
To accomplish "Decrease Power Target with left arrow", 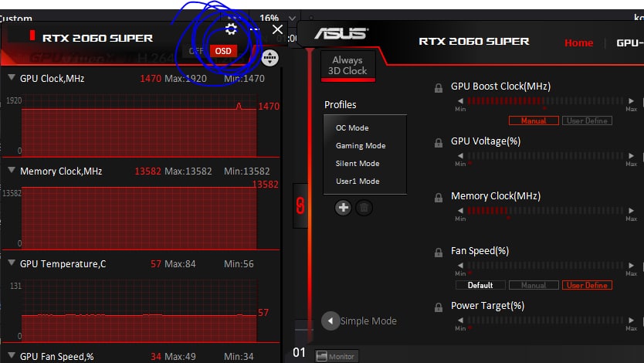I will point(460,320).
